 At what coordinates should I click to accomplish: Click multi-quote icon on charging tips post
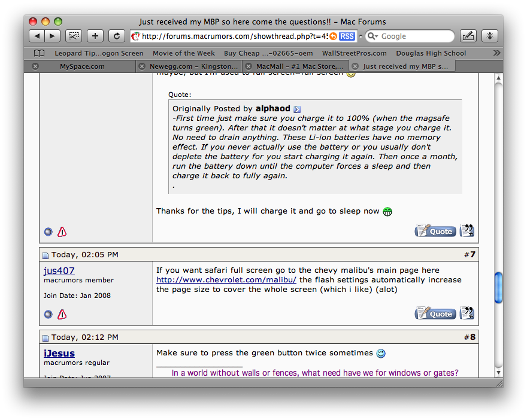467,231
